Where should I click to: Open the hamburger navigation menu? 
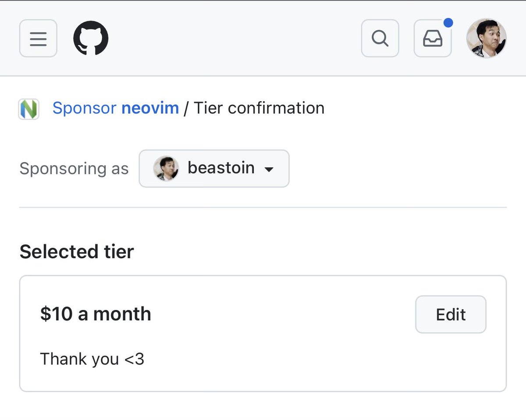coord(38,39)
